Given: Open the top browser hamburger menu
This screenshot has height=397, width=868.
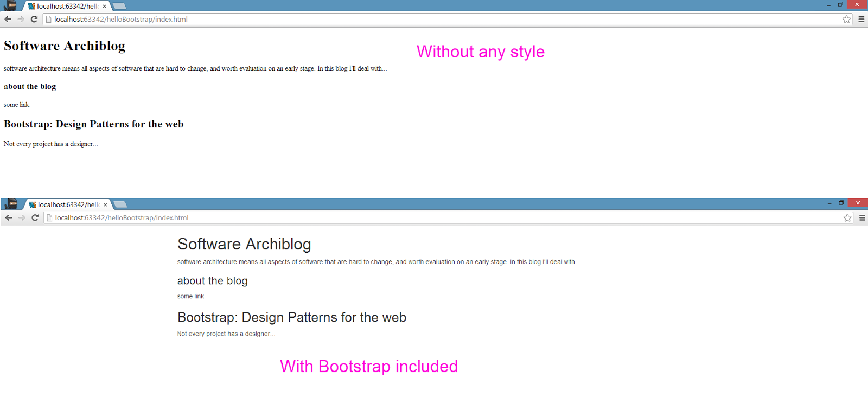Looking at the screenshot, I should tap(861, 19).
